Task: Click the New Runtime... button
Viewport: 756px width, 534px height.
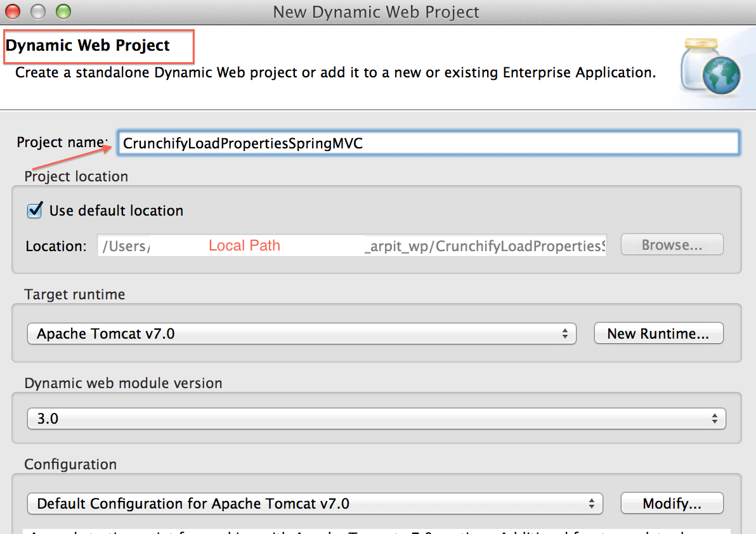Action: (x=658, y=334)
